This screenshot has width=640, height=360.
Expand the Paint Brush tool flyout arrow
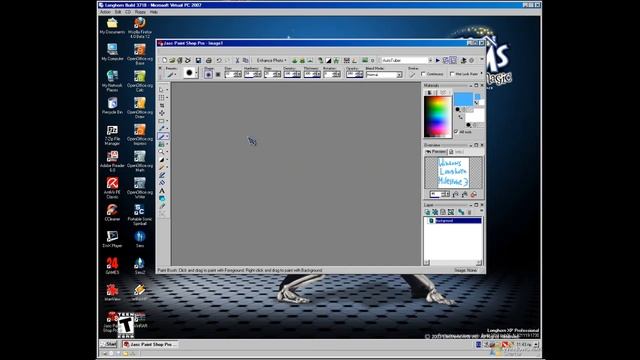167,136
